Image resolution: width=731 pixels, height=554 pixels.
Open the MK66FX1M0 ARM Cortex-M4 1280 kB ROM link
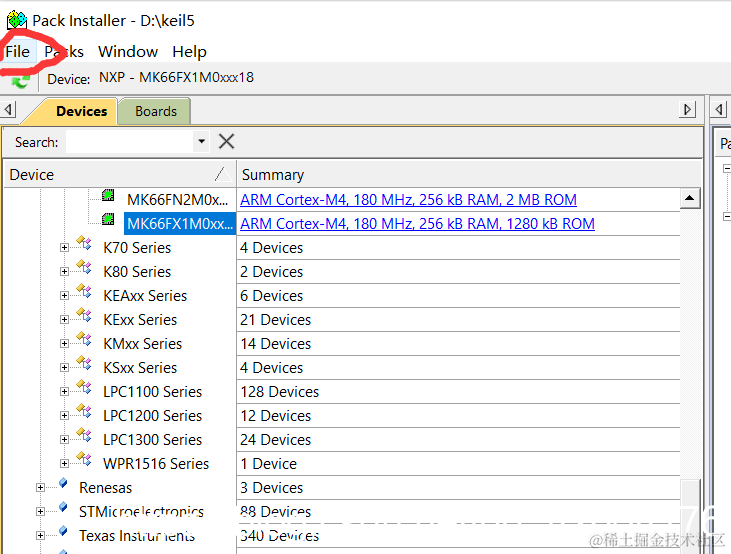(417, 224)
